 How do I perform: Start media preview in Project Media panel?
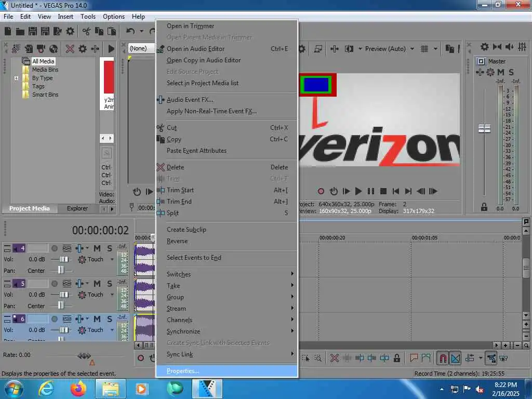tap(111, 49)
